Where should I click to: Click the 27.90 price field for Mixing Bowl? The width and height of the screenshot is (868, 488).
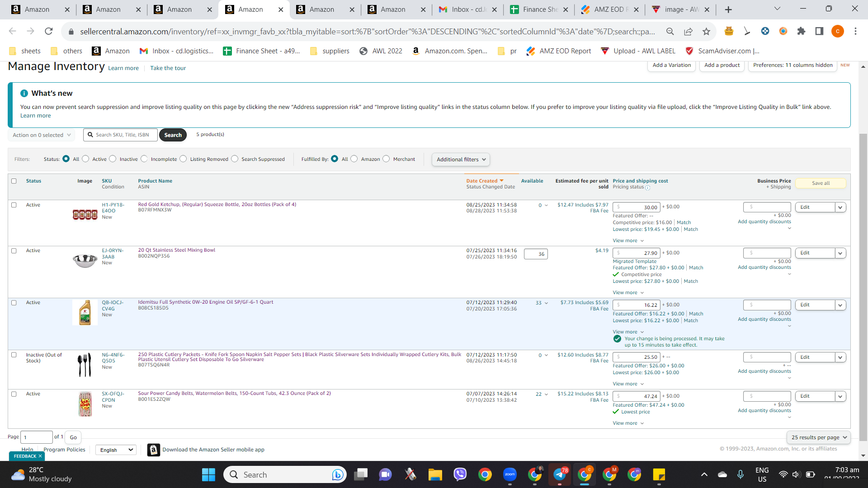coord(637,253)
